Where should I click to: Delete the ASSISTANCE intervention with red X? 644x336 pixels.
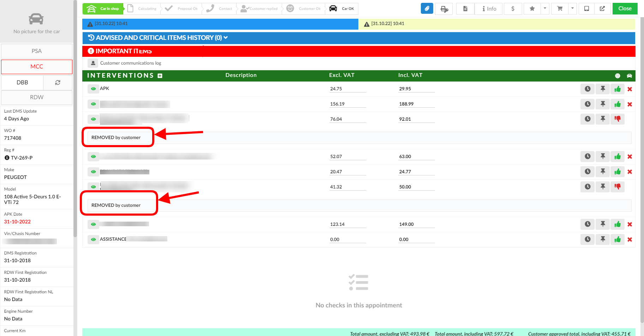630,240
